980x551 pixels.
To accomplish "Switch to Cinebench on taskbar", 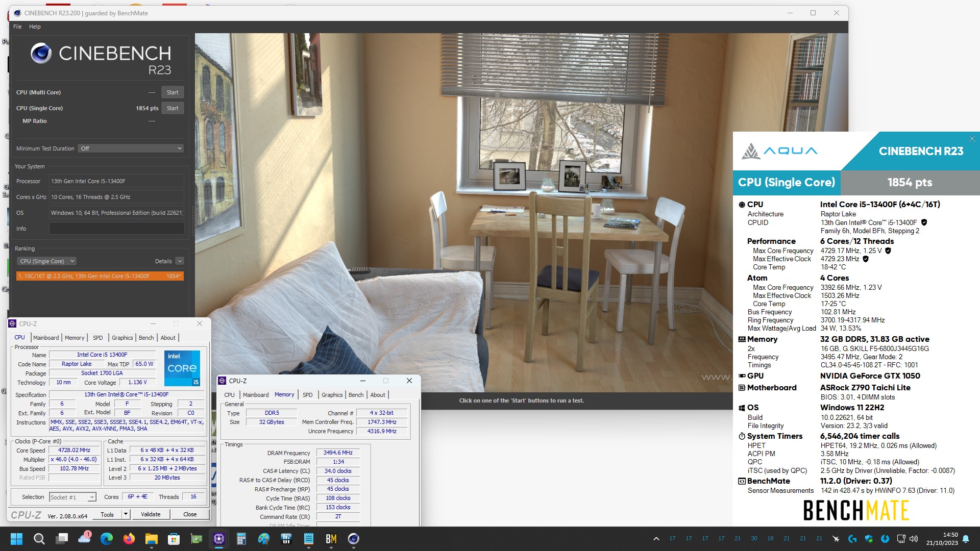I will 354,539.
